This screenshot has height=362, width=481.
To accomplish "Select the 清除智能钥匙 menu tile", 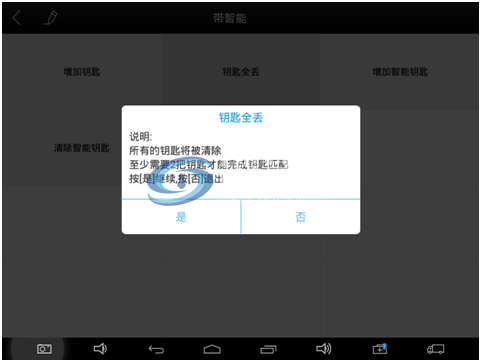I will coord(82,148).
